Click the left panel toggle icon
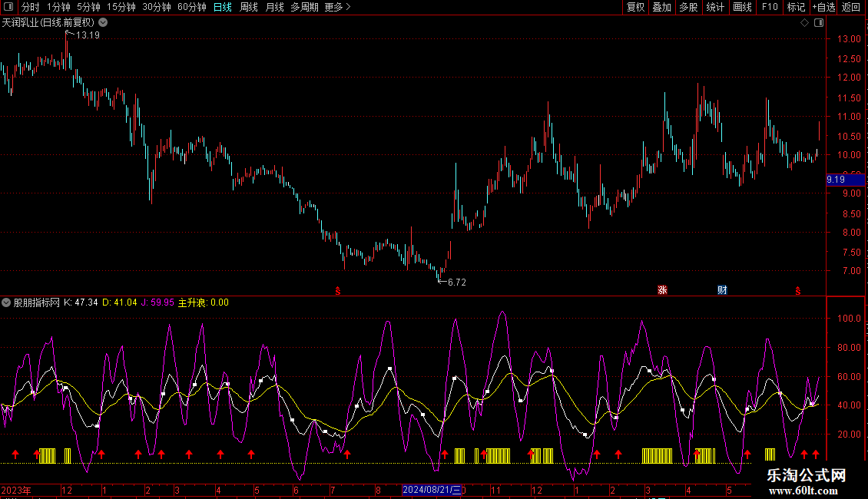This screenshot has width=868, height=499. click(8, 7)
